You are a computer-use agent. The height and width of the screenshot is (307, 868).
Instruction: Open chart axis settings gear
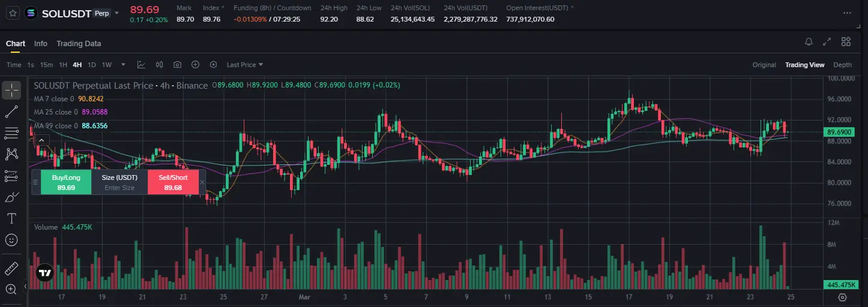click(x=842, y=297)
